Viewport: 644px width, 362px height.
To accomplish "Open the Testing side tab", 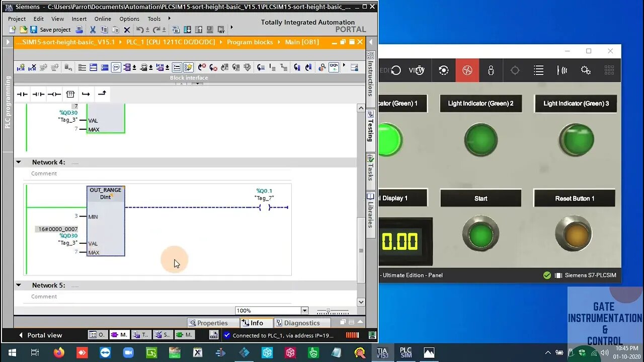I will tap(370, 129).
